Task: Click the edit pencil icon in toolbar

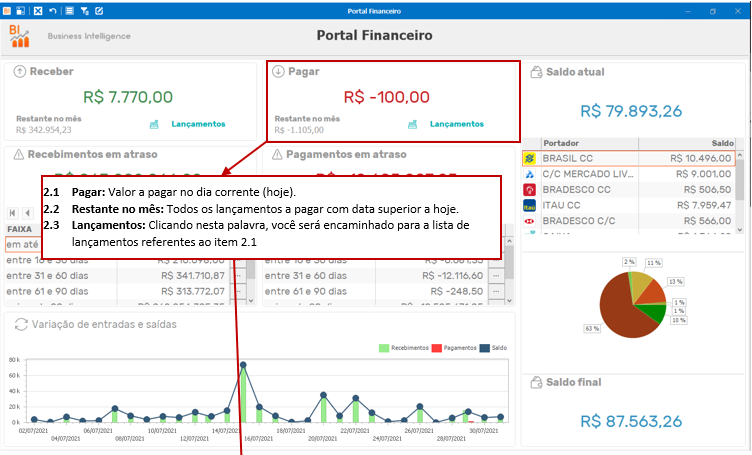Action: coord(99,11)
